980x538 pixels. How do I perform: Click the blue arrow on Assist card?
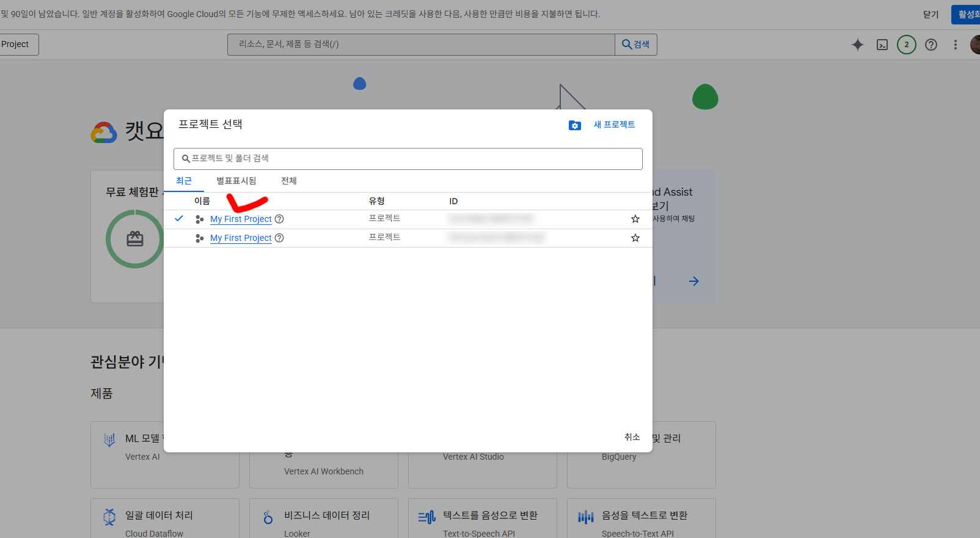694,281
